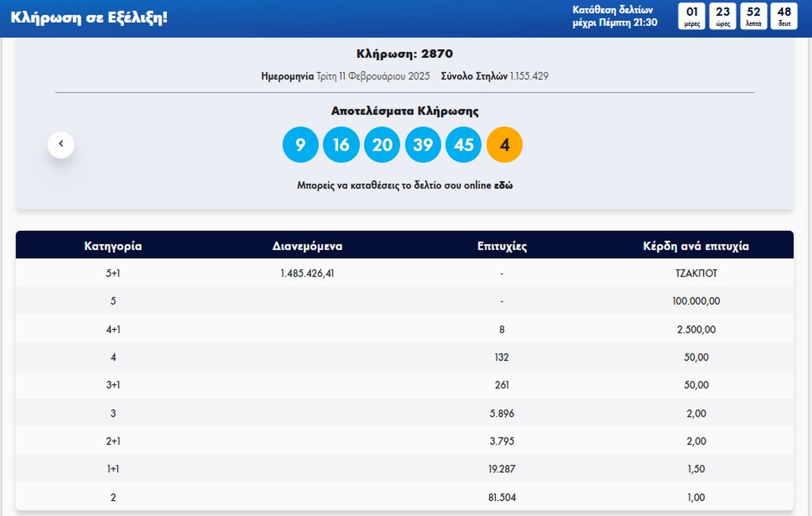Click the seconds countdown box showing 48
The height and width of the screenshot is (516, 812).
point(784,16)
